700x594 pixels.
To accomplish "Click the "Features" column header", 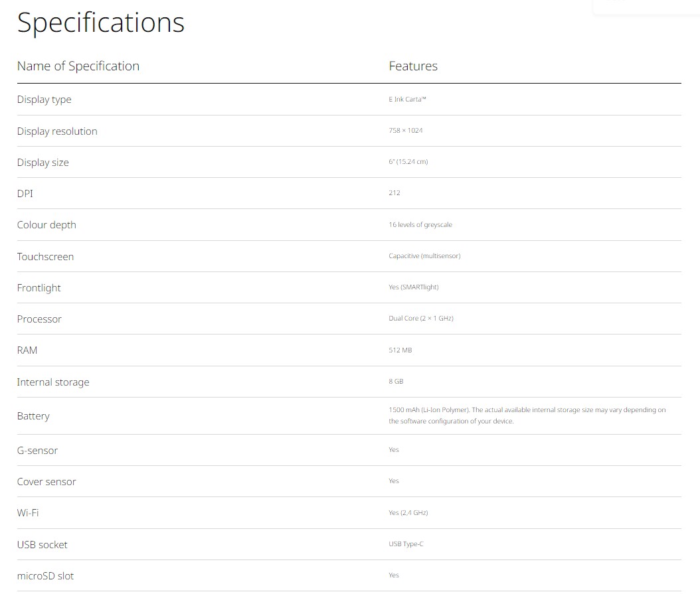I will (413, 66).
